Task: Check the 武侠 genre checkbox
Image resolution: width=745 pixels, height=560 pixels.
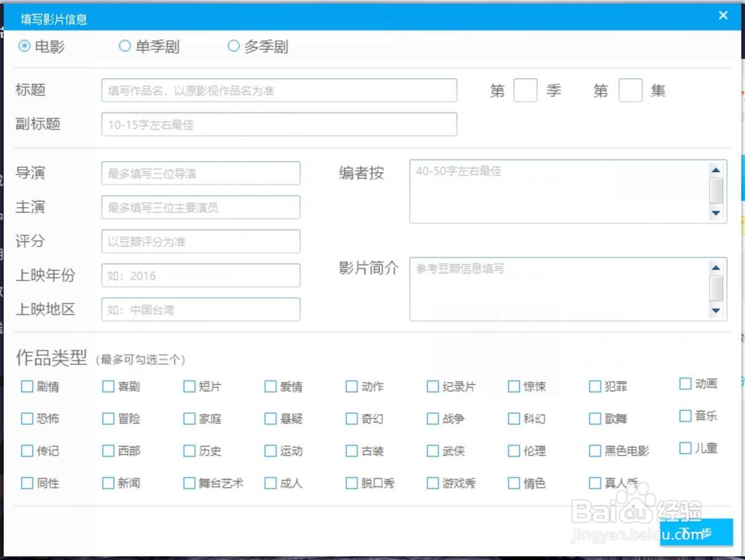Action: click(x=433, y=451)
